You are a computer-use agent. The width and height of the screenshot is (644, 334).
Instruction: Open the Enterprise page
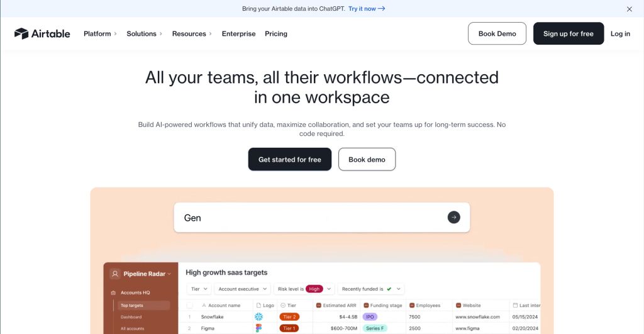coord(238,34)
